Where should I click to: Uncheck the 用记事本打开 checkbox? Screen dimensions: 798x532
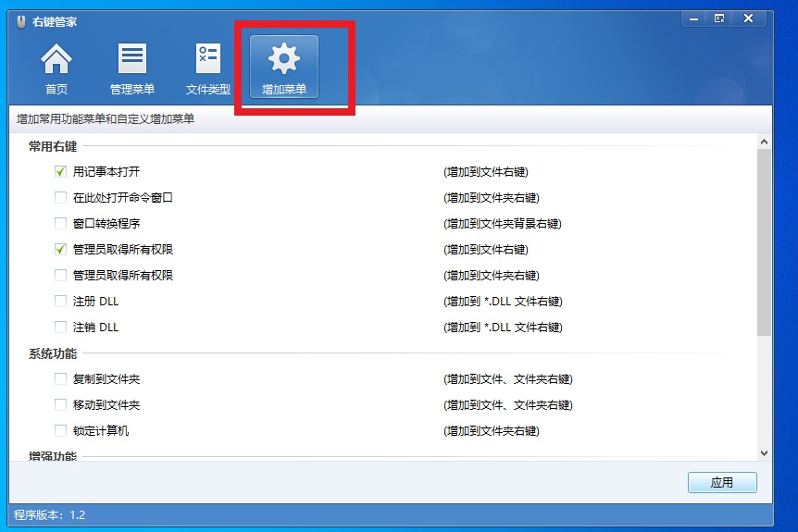(61, 172)
